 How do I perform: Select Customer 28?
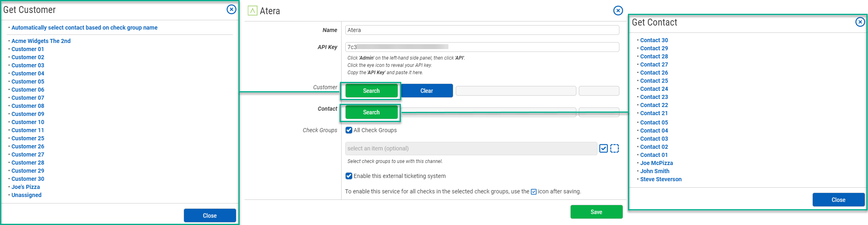(28, 163)
